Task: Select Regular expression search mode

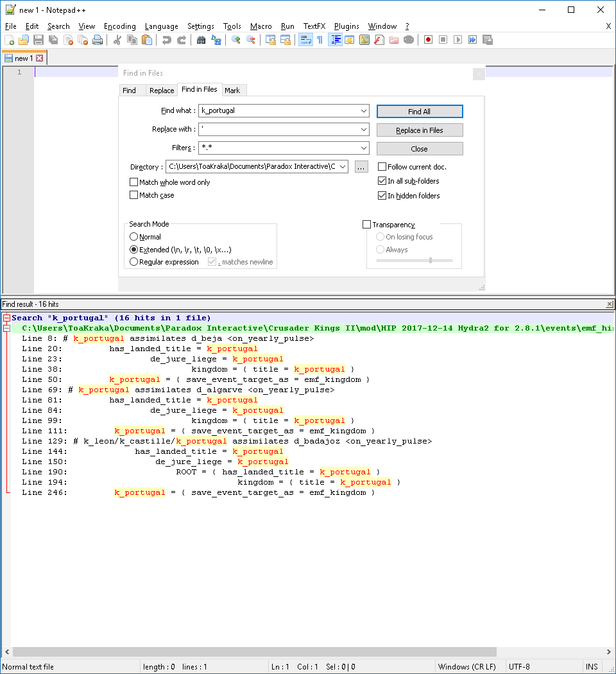Action: [134, 262]
